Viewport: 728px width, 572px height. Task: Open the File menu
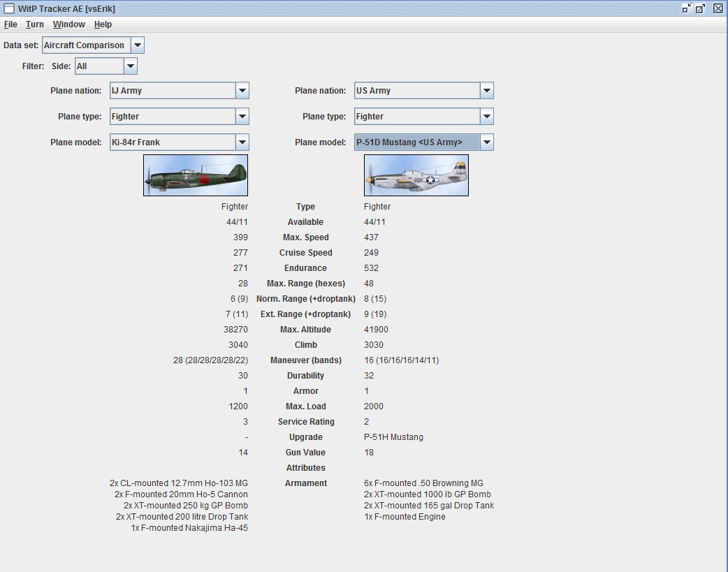pyautogui.click(x=10, y=24)
